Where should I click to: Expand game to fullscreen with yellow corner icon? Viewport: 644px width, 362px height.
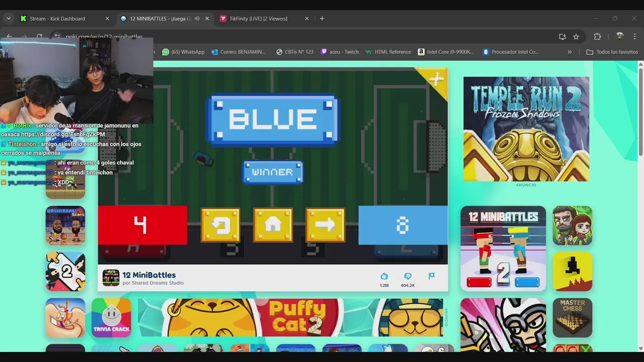pyautogui.click(x=436, y=78)
